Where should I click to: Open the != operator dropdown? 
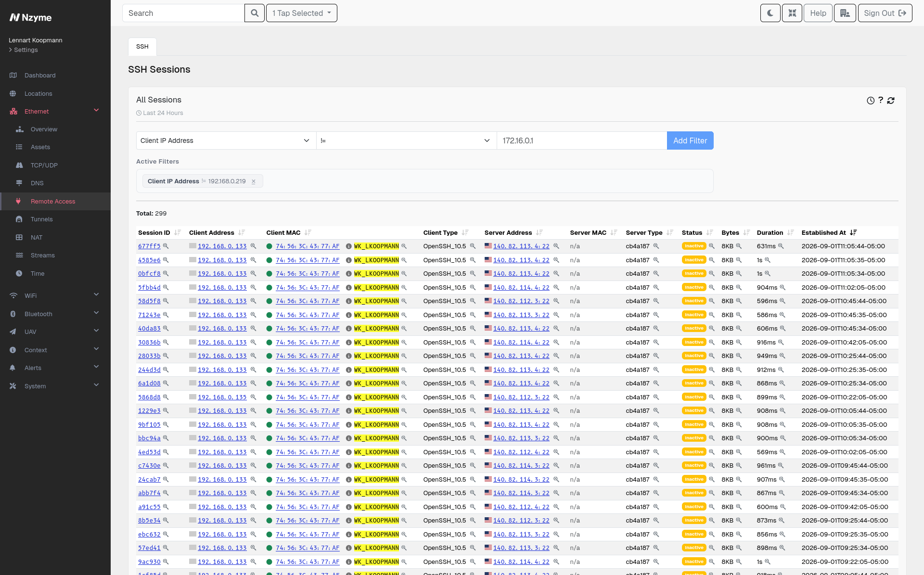pyautogui.click(x=406, y=141)
